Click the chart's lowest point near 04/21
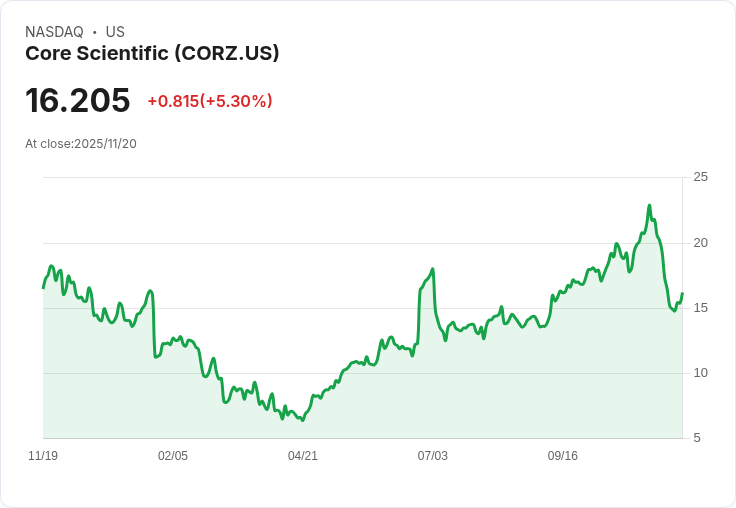 point(303,420)
